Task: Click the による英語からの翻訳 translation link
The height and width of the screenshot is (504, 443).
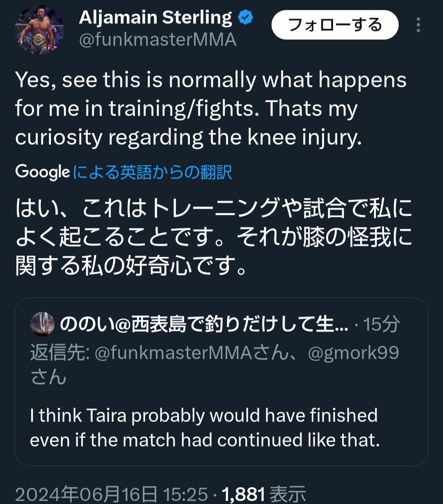Action: (153, 173)
